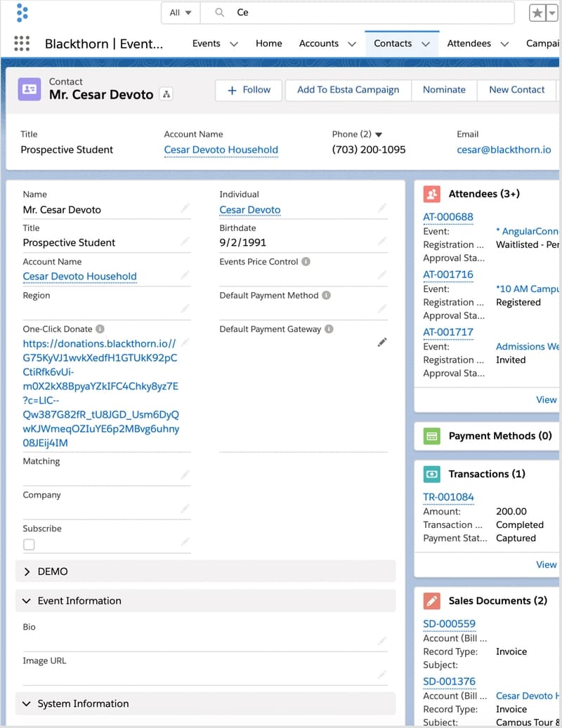Edit the Region field pencil icon

[x=185, y=308]
